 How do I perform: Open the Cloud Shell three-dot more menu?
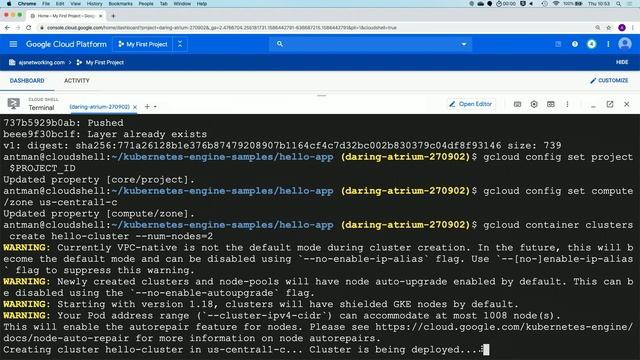567,104
